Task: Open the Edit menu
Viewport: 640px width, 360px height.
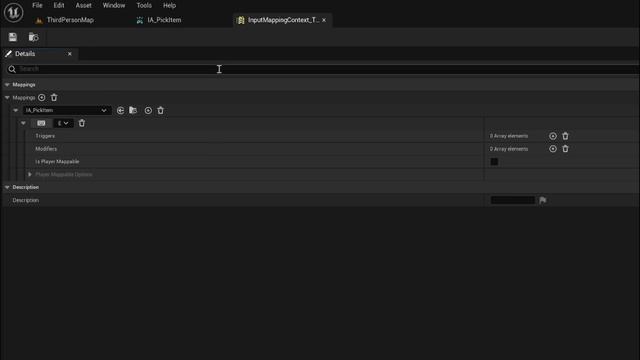Action: click(59, 5)
